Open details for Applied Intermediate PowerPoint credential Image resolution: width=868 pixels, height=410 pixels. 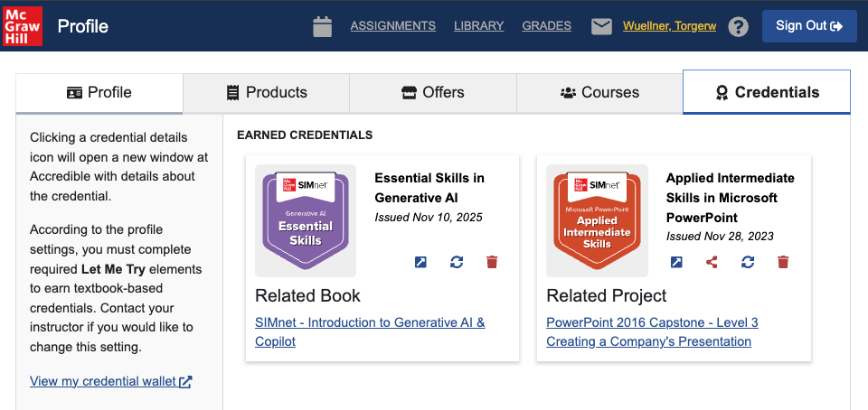coord(676,262)
